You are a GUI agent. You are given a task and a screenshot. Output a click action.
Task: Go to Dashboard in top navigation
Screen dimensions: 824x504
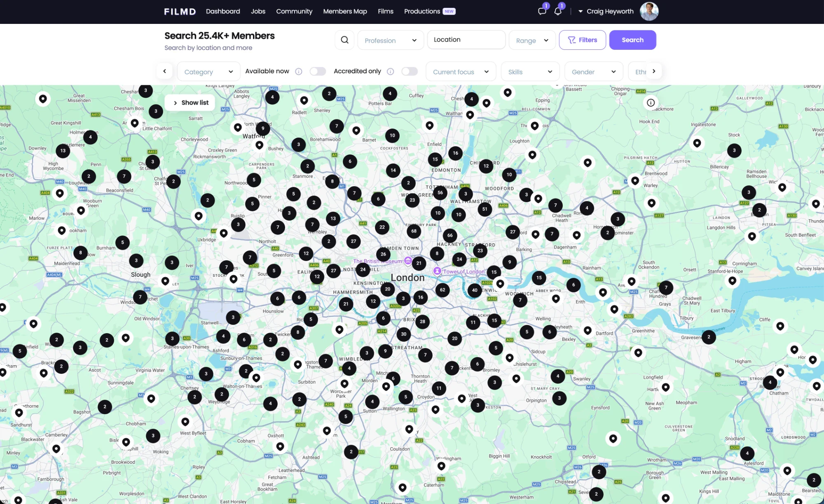[x=223, y=12]
